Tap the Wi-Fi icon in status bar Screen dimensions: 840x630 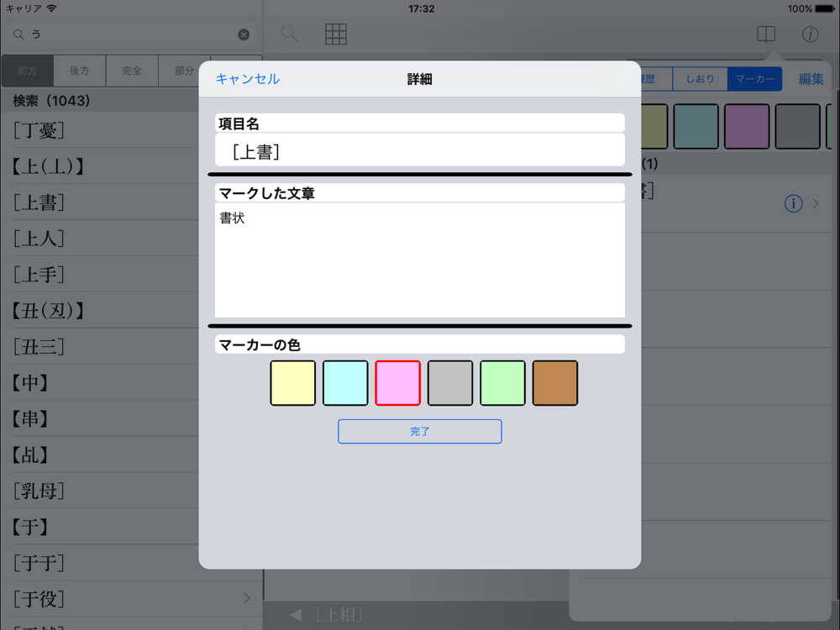tap(51, 8)
